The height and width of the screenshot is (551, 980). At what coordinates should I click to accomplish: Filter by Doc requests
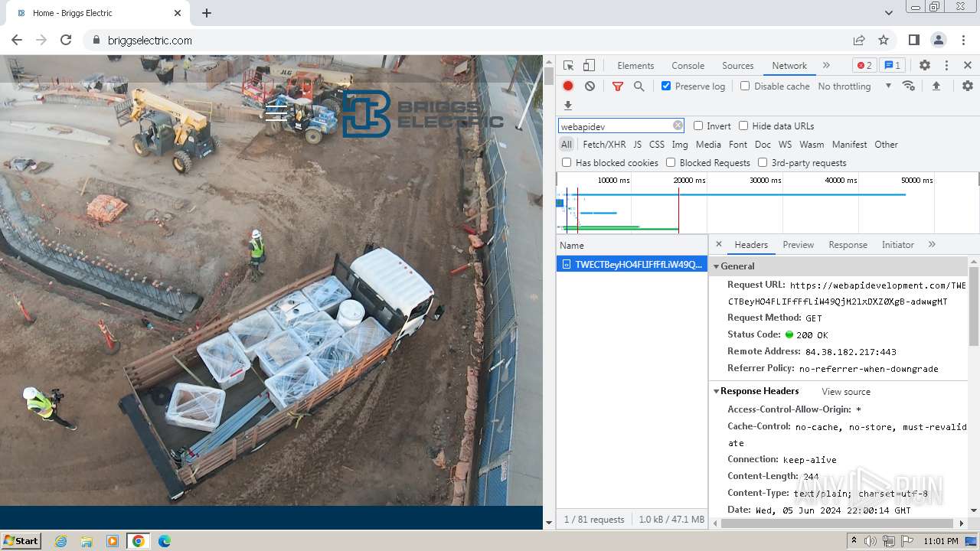(763, 144)
